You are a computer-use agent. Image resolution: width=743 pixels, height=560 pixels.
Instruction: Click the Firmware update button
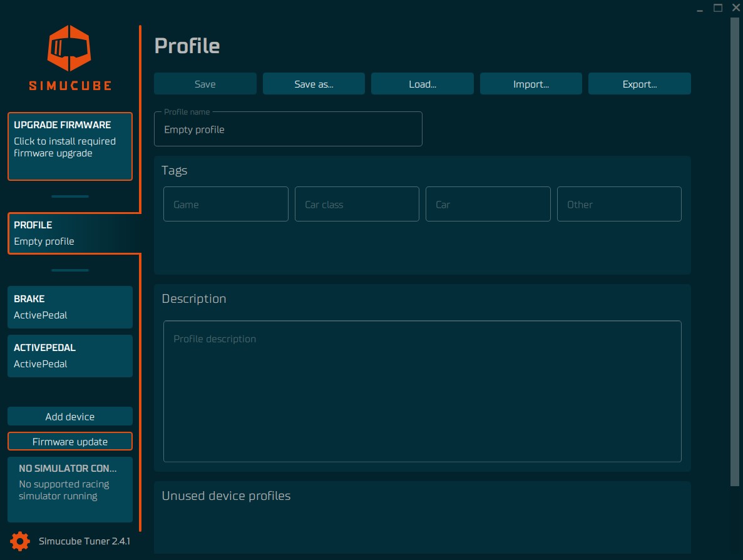point(70,442)
